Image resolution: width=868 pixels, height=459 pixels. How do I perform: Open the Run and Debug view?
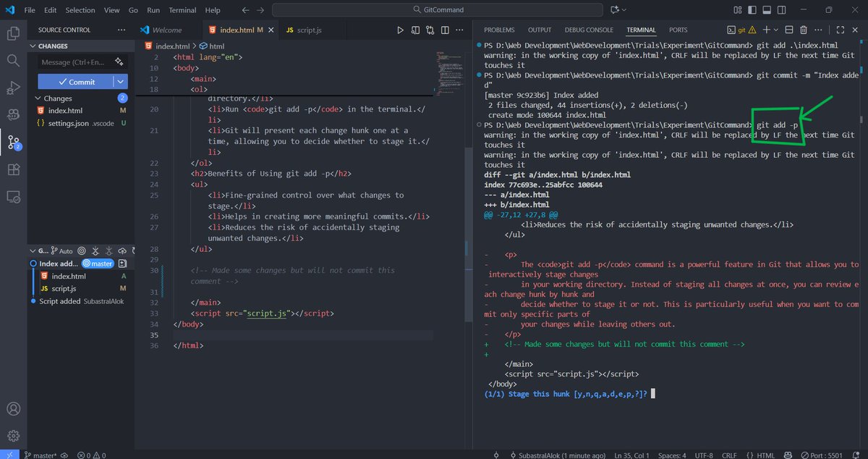(x=13, y=88)
